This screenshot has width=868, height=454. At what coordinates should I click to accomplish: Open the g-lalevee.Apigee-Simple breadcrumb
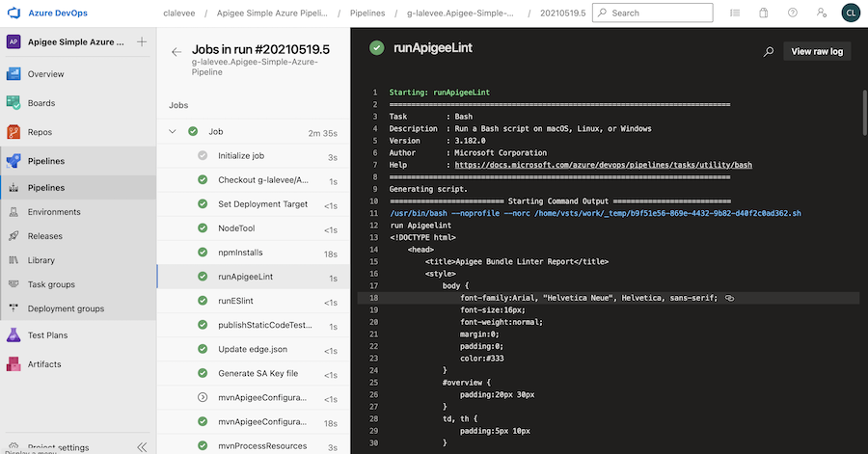tap(460, 13)
